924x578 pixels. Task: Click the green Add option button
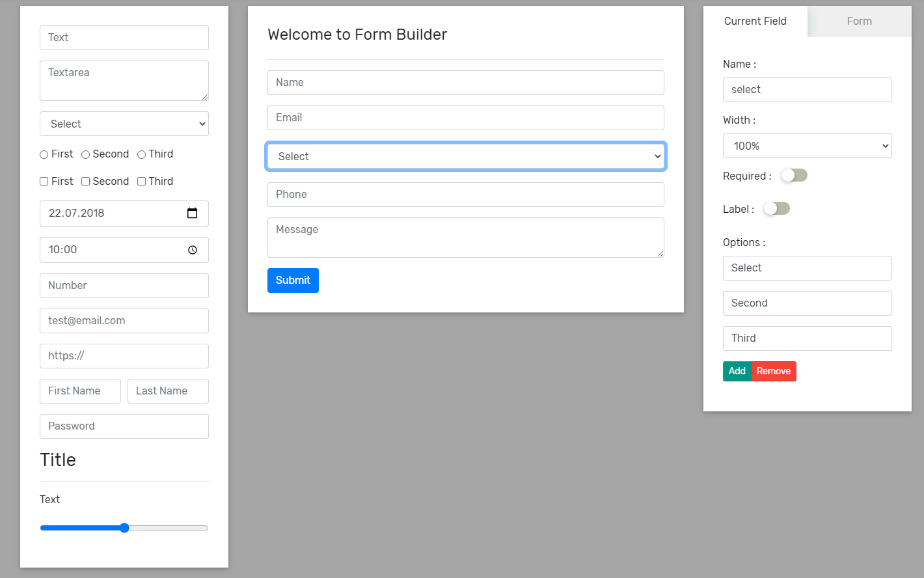coord(737,371)
